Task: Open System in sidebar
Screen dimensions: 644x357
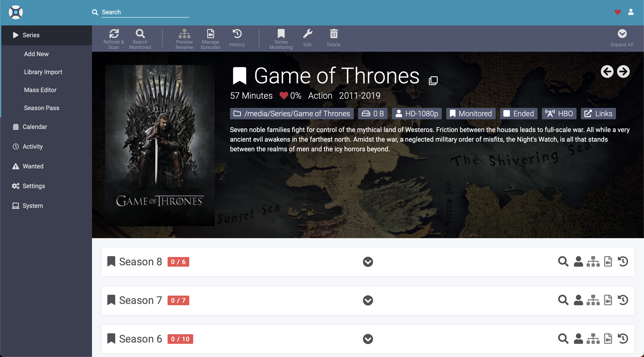Action: pos(46,206)
